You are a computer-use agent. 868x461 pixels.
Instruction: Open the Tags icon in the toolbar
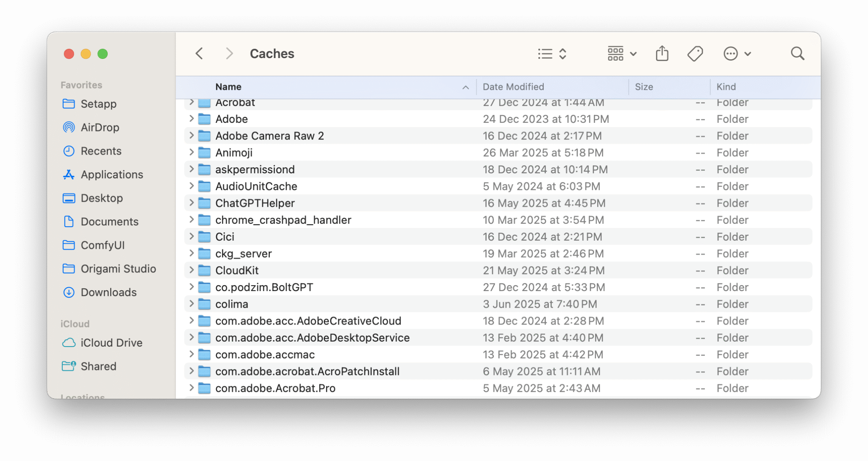(695, 53)
